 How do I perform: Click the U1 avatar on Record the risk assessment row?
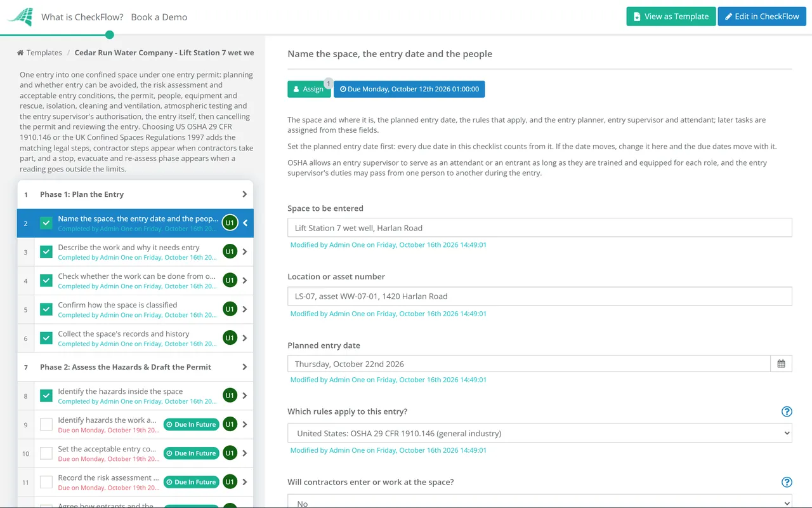(x=230, y=482)
